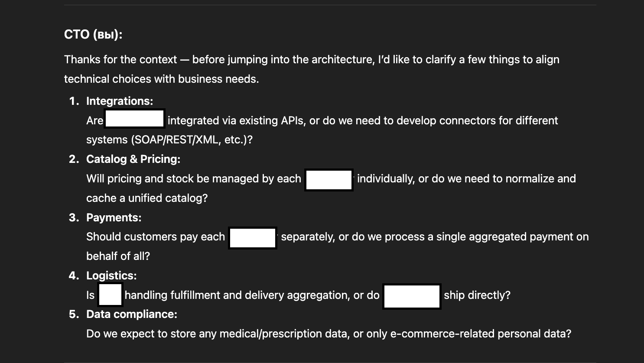
Task: Select the "Data compliance:" heading
Action: pyautogui.click(x=132, y=314)
